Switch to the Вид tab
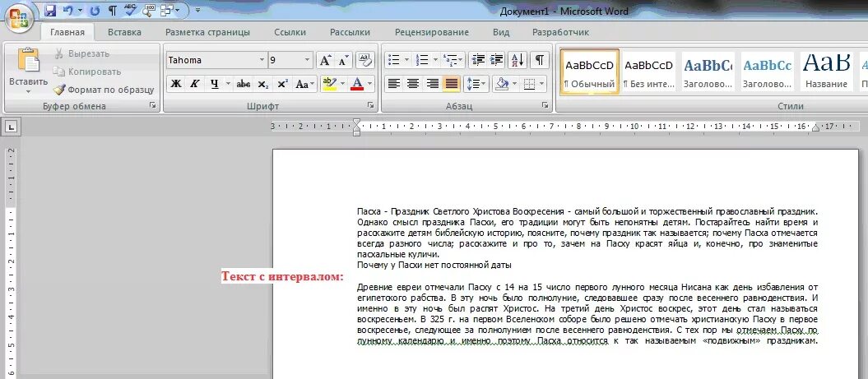 [x=501, y=32]
